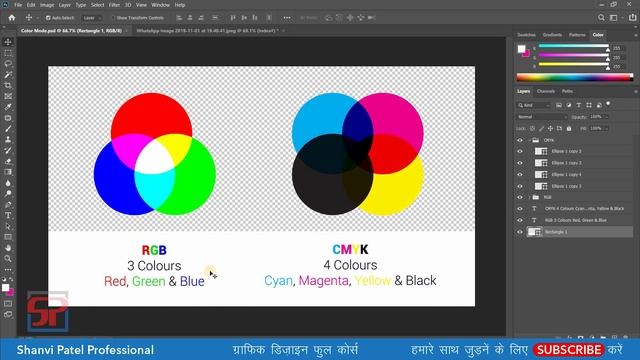Click the pixel layer filter icon

point(559,105)
